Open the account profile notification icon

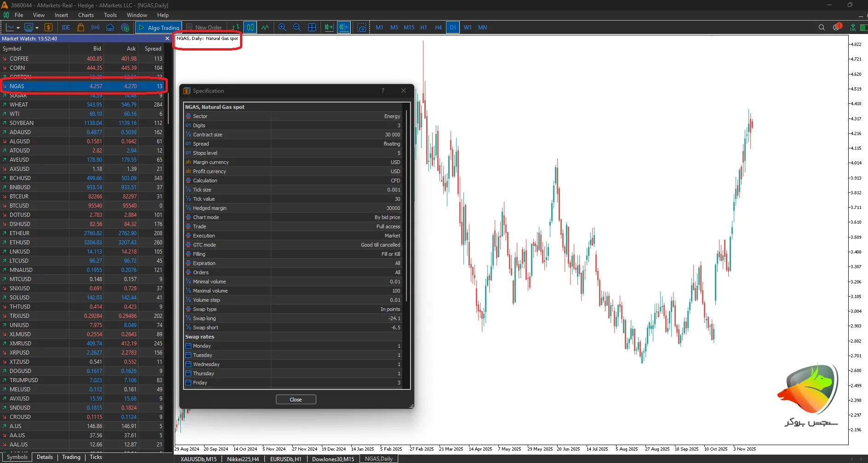tap(836, 28)
